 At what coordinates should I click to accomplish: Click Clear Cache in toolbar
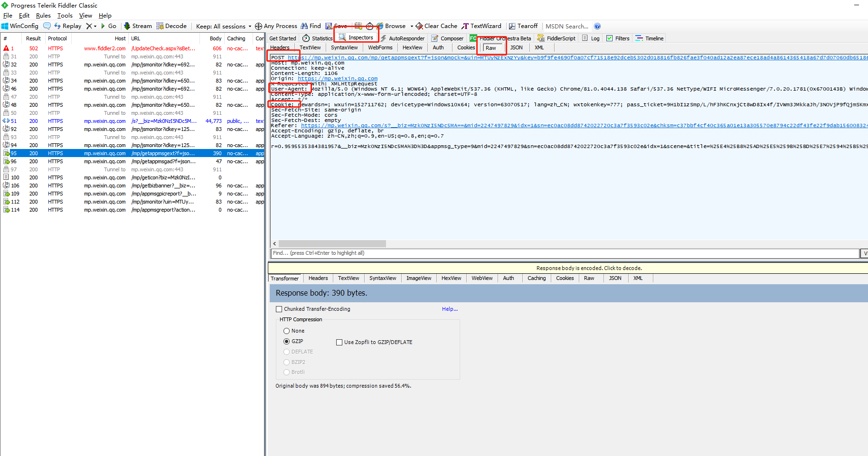click(436, 26)
